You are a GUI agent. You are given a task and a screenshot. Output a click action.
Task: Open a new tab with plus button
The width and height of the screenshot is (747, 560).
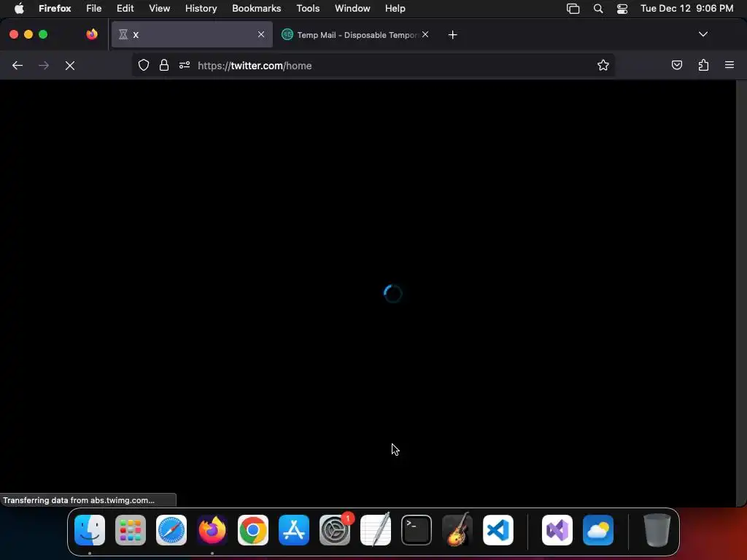452,35
